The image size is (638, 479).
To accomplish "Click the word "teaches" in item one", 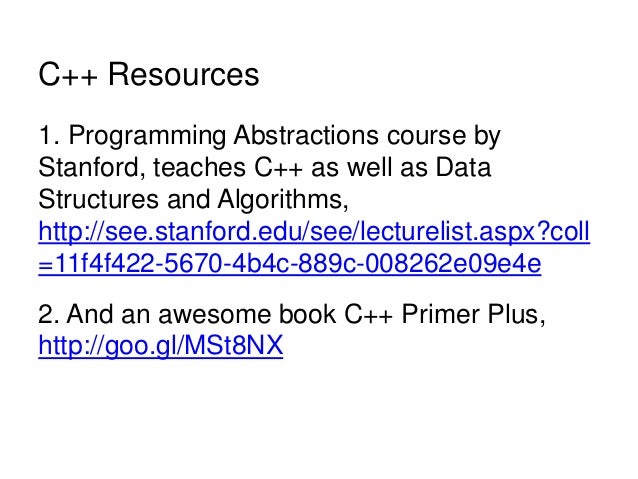I will pos(199,167).
